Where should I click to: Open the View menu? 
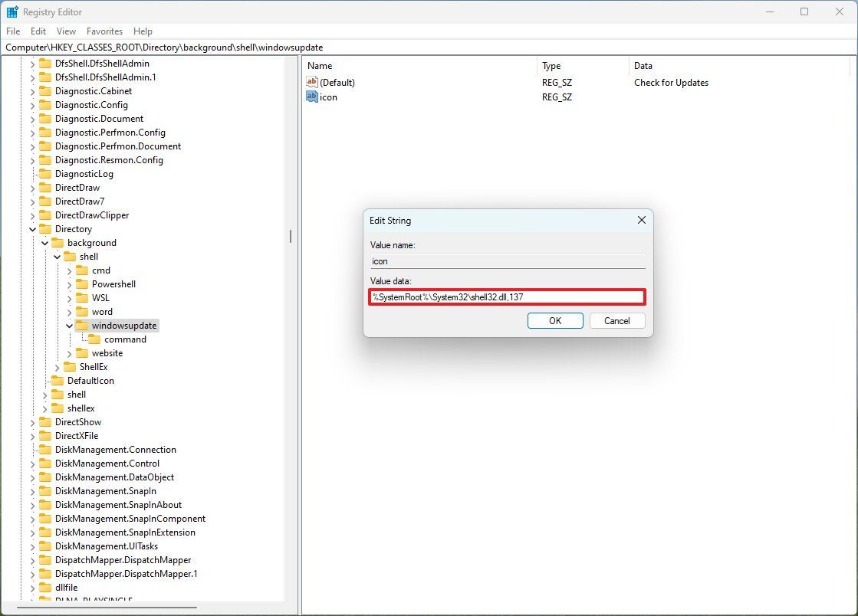click(x=66, y=31)
